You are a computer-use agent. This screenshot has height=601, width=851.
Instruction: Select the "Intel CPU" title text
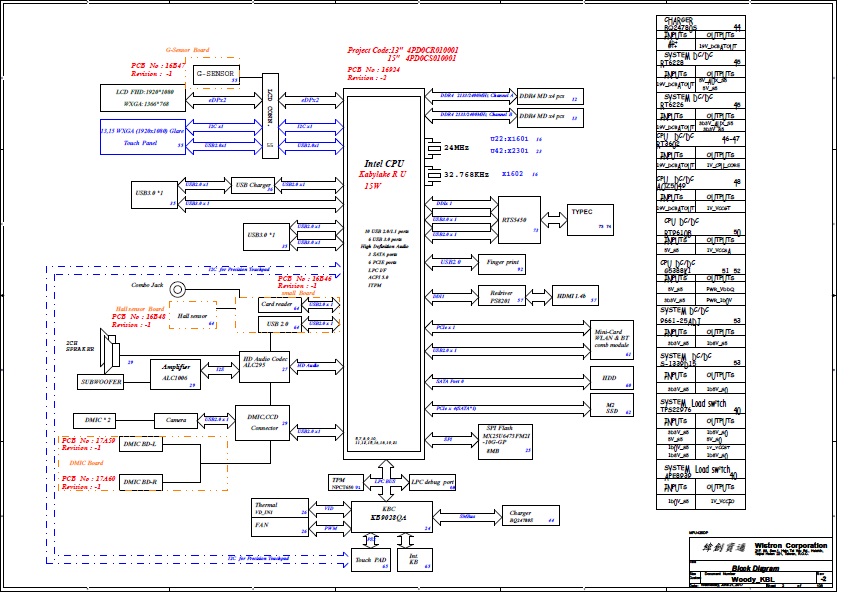(x=384, y=163)
